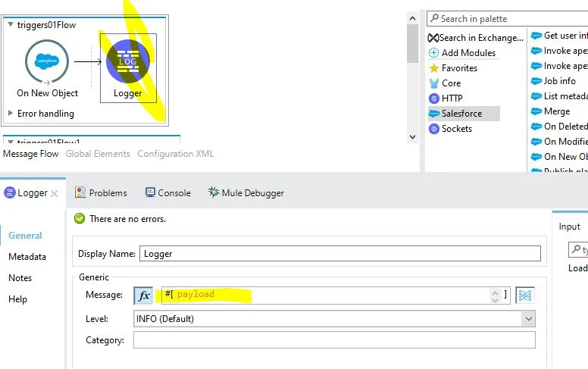This screenshot has width=588, height=369.
Task: Select the Core palette category
Action: click(445, 83)
